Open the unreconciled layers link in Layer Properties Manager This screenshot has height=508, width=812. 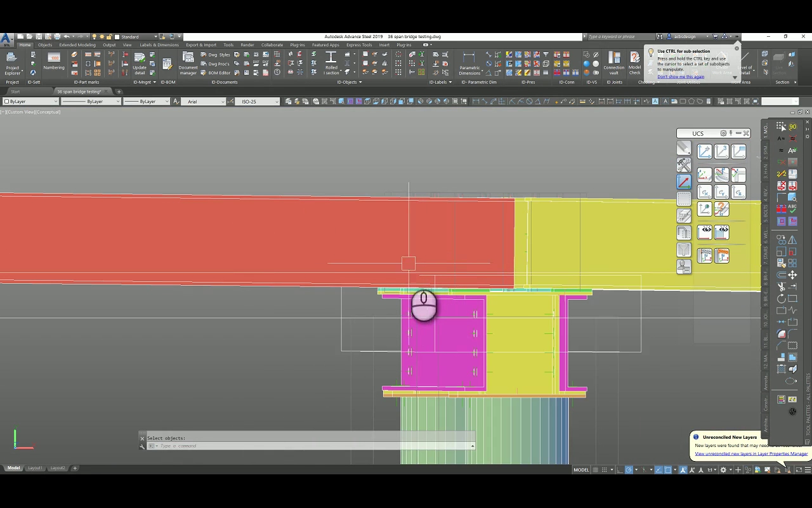[751, 453]
